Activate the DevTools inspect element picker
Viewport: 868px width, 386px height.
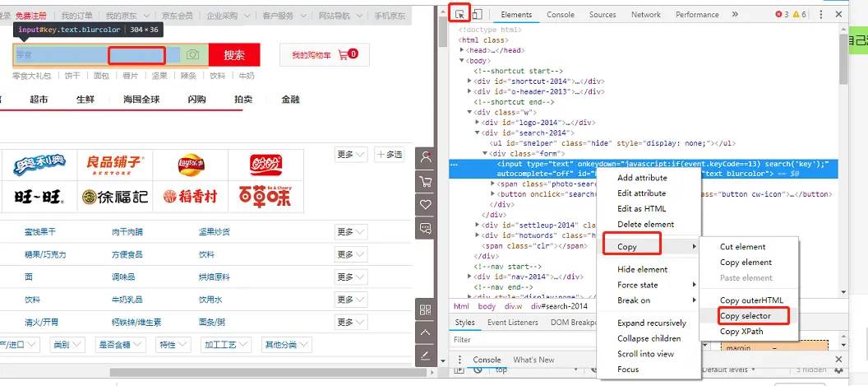[459, 14]
